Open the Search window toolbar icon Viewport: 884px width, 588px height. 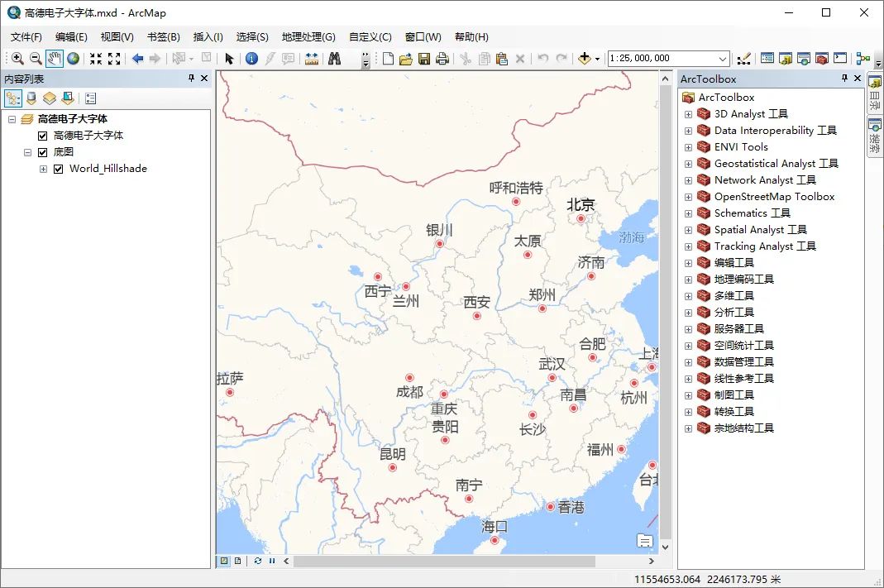(804, 58)
